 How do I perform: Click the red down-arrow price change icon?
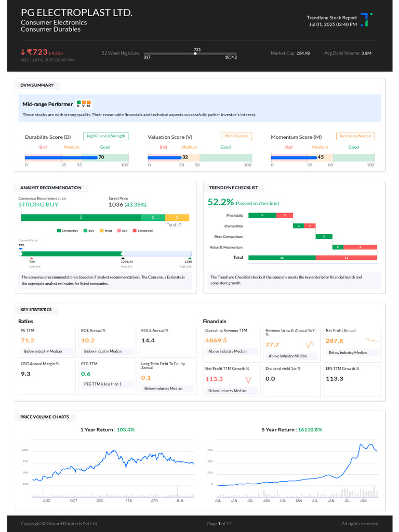coord(23,52)
